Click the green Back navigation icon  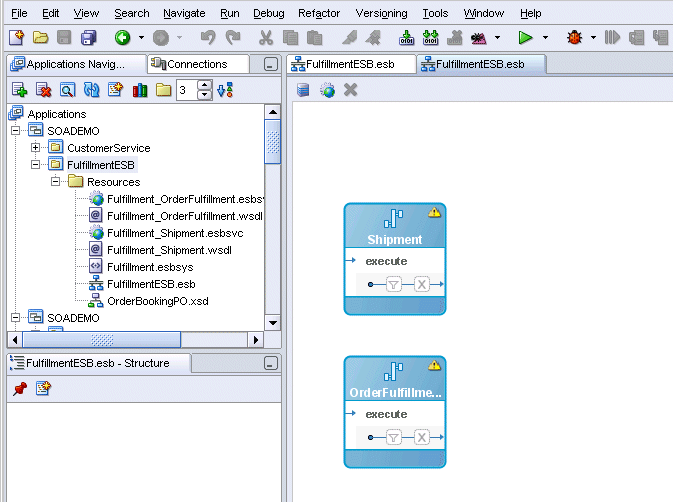click(x=123, y=38)
